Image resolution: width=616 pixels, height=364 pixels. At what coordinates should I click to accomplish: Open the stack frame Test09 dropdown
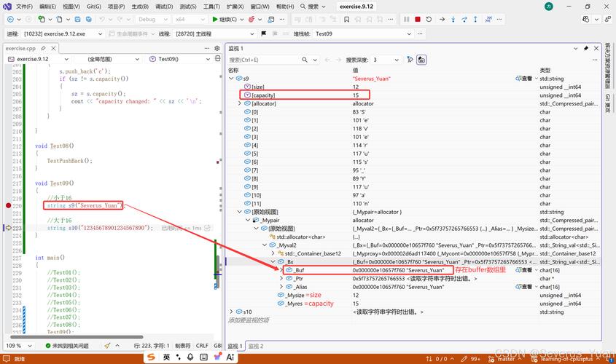(x=363, y=33)
